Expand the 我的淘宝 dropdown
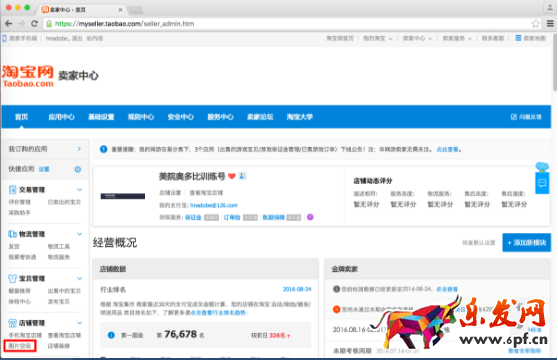This screenshot has height=360, width=558. coord(377,38)
